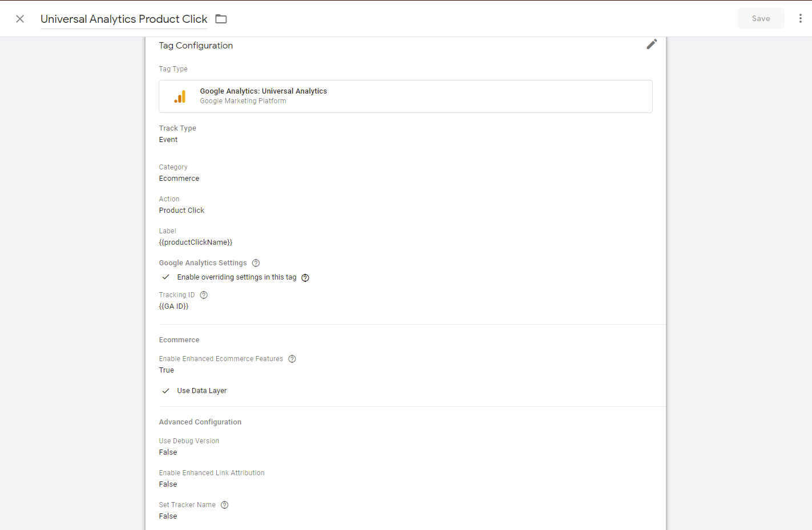Click the Track Type Event value
Screen dimensions: 812x530
[x=168, y=140]
